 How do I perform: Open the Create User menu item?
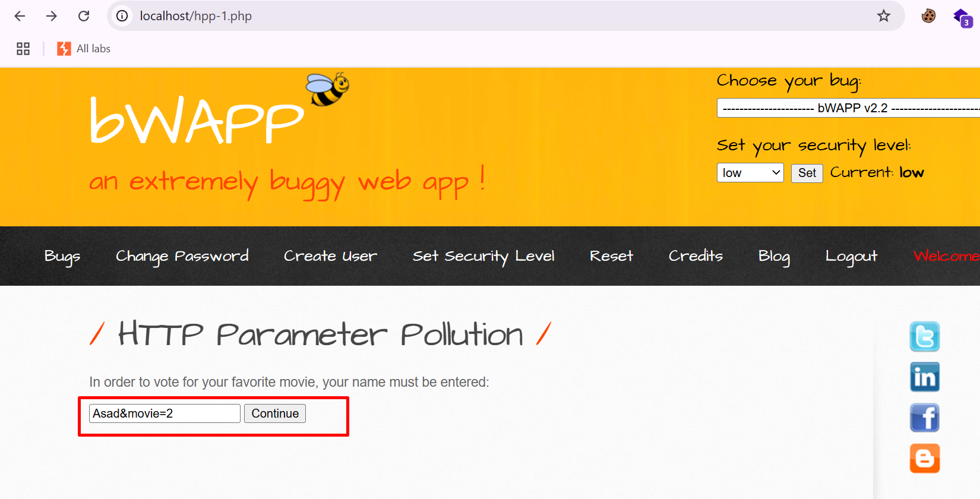pos(330,256)
